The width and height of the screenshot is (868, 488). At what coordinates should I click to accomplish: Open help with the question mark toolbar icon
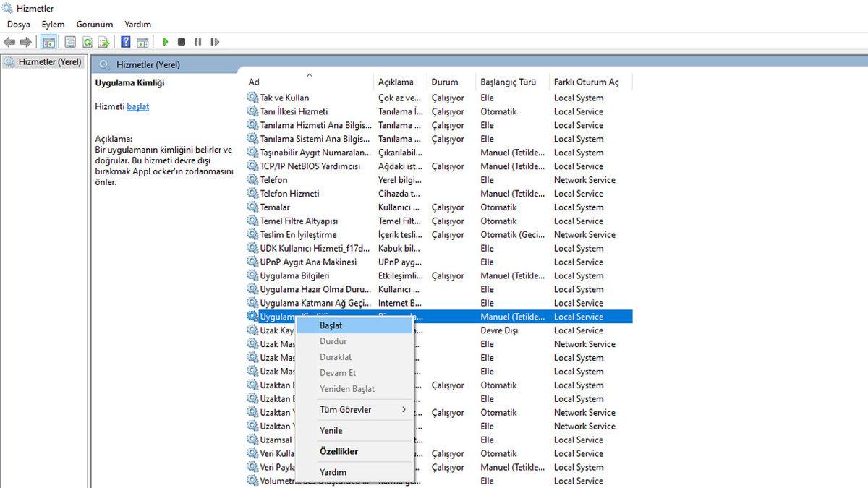point(124,41)
